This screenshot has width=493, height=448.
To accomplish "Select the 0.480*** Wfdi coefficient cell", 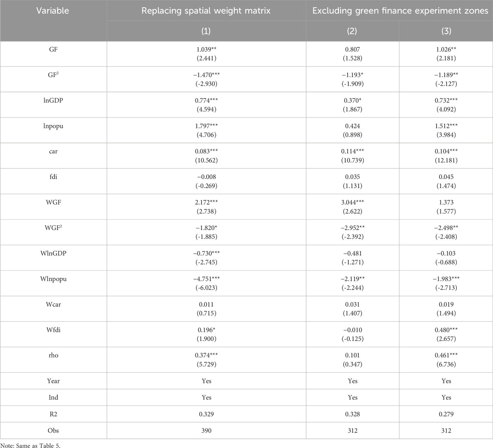I will tap(446, 330).
